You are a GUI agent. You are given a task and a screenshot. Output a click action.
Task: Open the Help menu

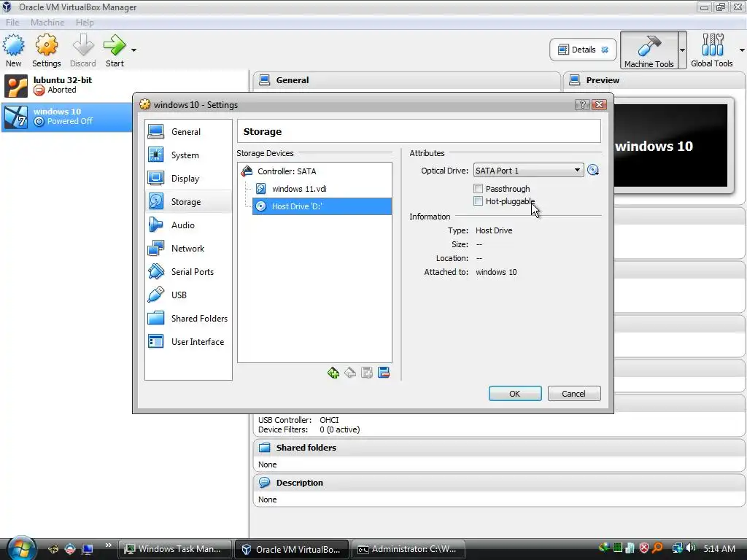click(85, 23)
